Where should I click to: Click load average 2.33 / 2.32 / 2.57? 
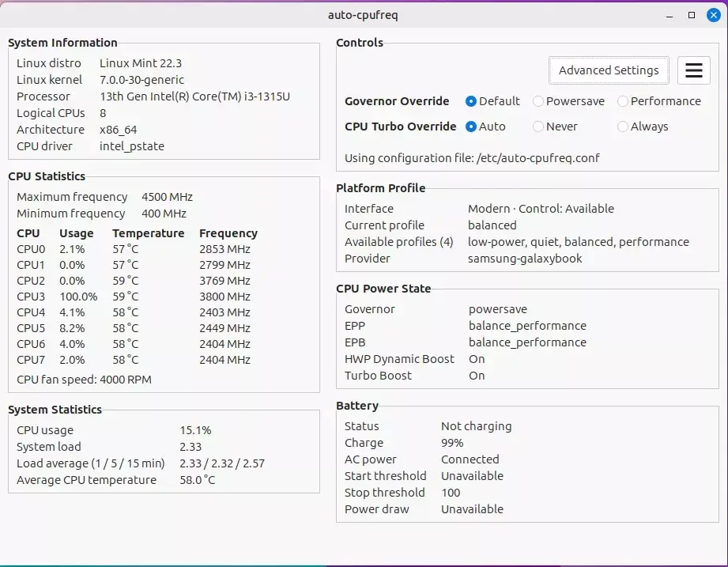(x=222, y=463)
